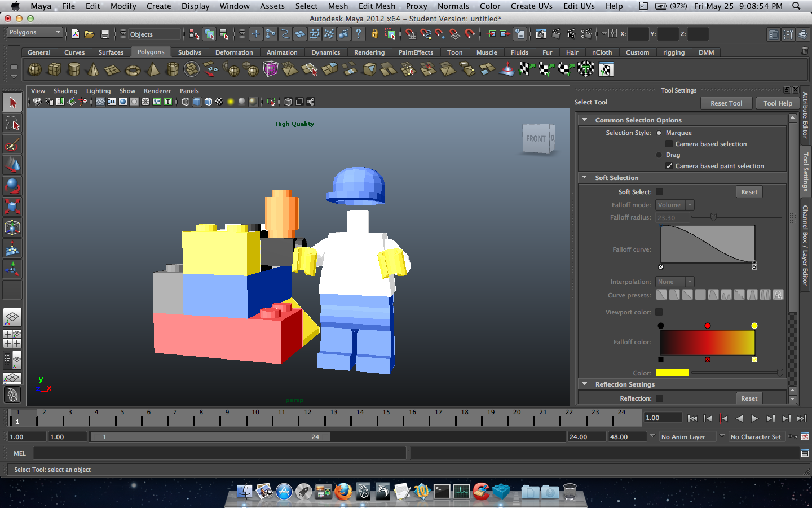Viewport: 812px width, 508px height.
Task: Create a polygon sphere from the shelf
Action: (x=35, y=69)
